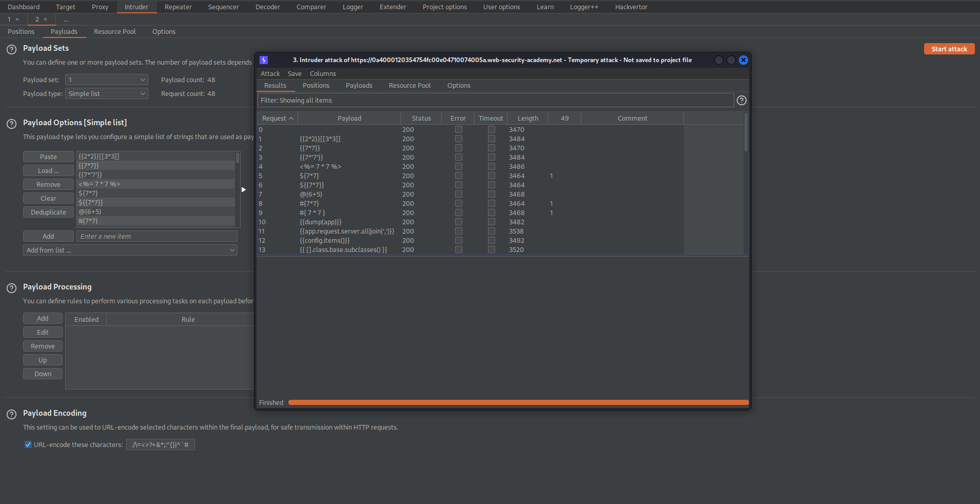Select result row with payload {{config.items()}}
Image resolution: width=980 pixels, height=504 pixels.
click(x=471, y=240)
